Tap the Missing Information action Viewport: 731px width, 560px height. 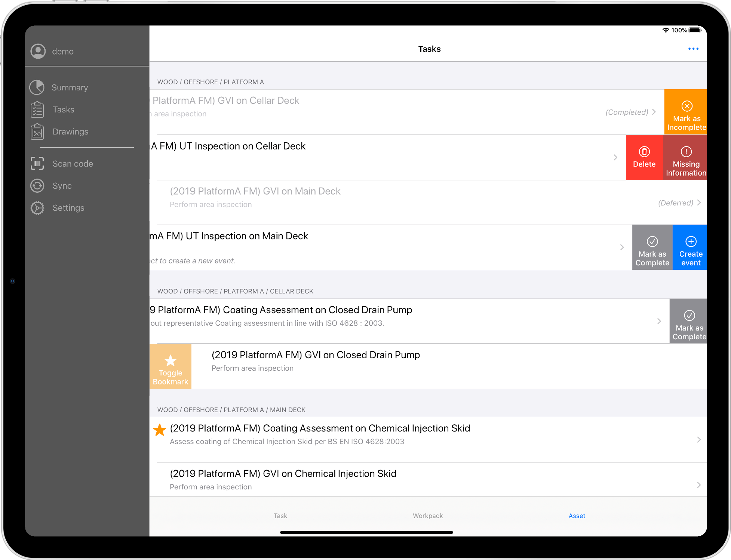685,157
